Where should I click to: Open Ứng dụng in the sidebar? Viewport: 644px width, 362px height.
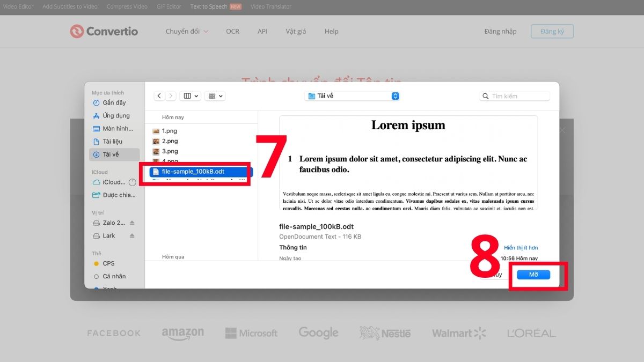tap(114, 115)
